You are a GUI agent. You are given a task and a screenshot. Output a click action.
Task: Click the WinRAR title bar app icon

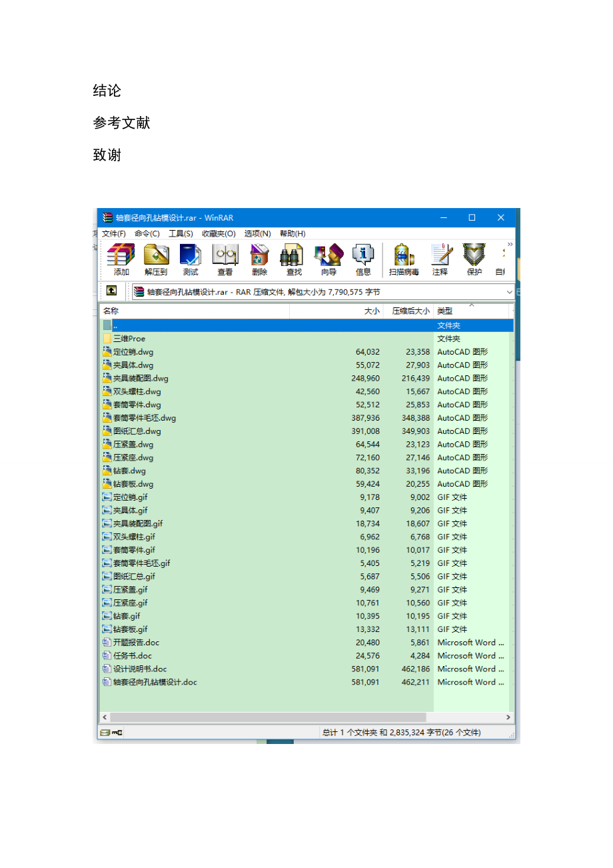pyautogui.click(x=108, y=217)
